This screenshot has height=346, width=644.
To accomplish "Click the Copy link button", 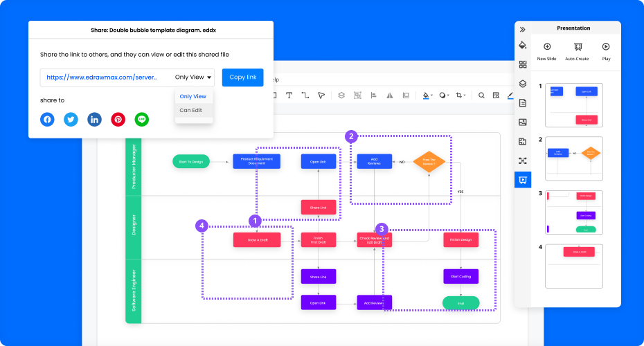I will click(242, 78).
